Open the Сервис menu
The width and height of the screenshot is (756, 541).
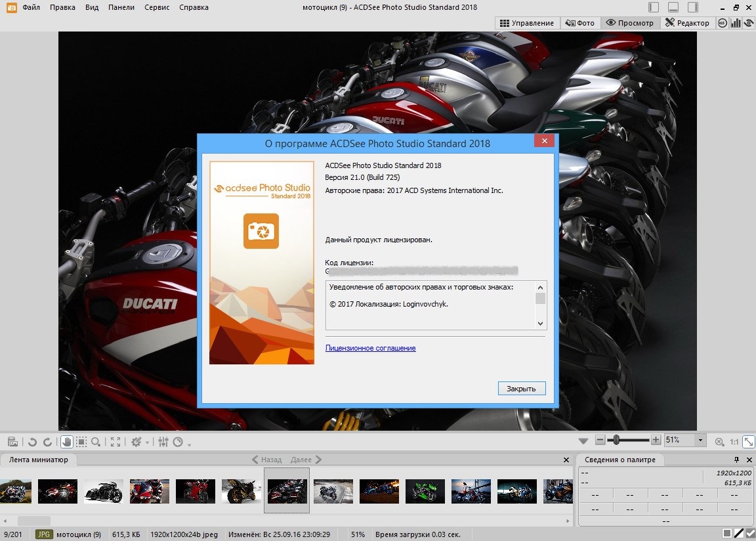156,7
